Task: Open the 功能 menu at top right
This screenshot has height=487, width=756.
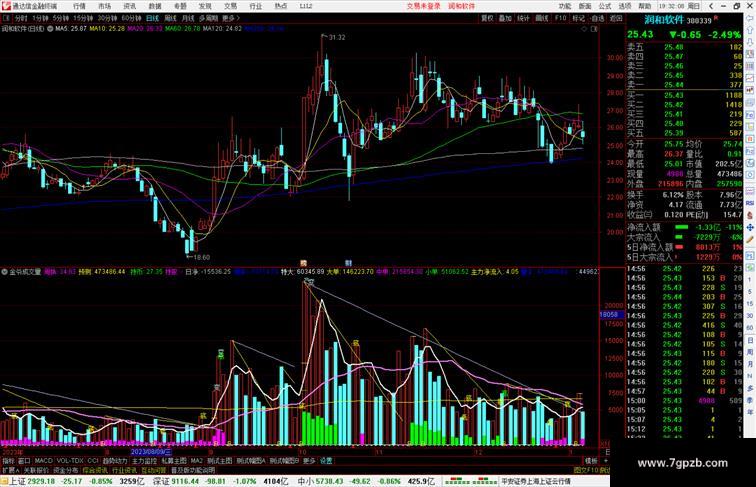Action: click(x=565, y=6)
